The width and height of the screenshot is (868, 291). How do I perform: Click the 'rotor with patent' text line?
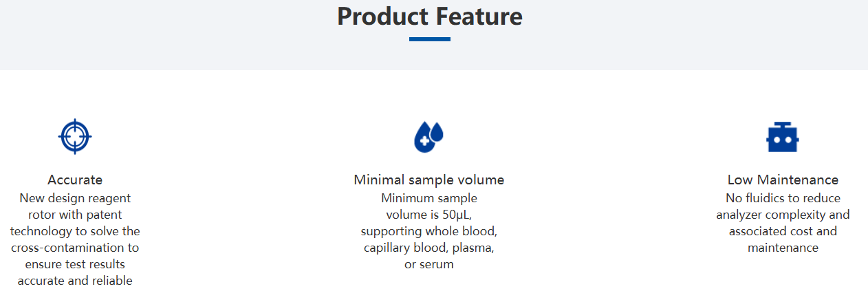(x=75, y=215)
